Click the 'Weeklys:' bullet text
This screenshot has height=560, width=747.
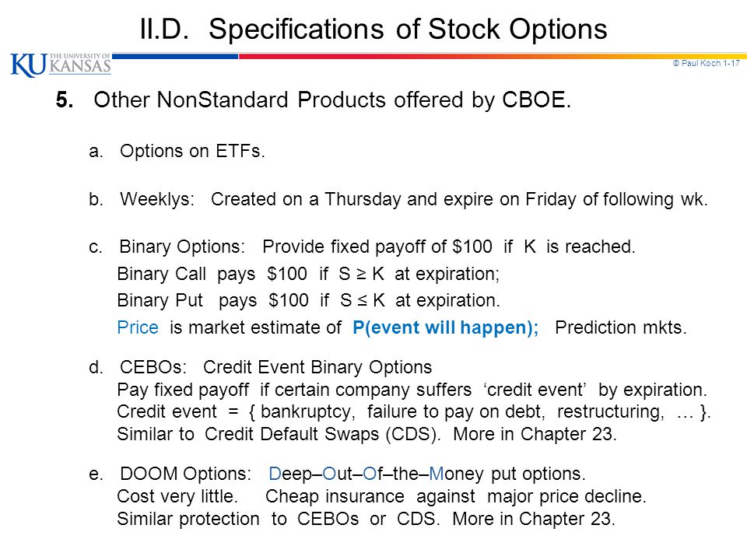(157, 199)
